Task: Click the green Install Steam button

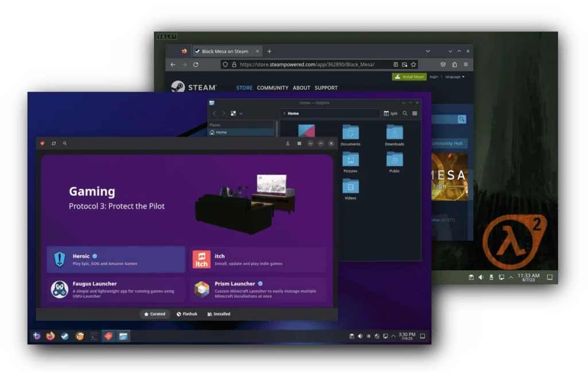Action: point(409,76)
